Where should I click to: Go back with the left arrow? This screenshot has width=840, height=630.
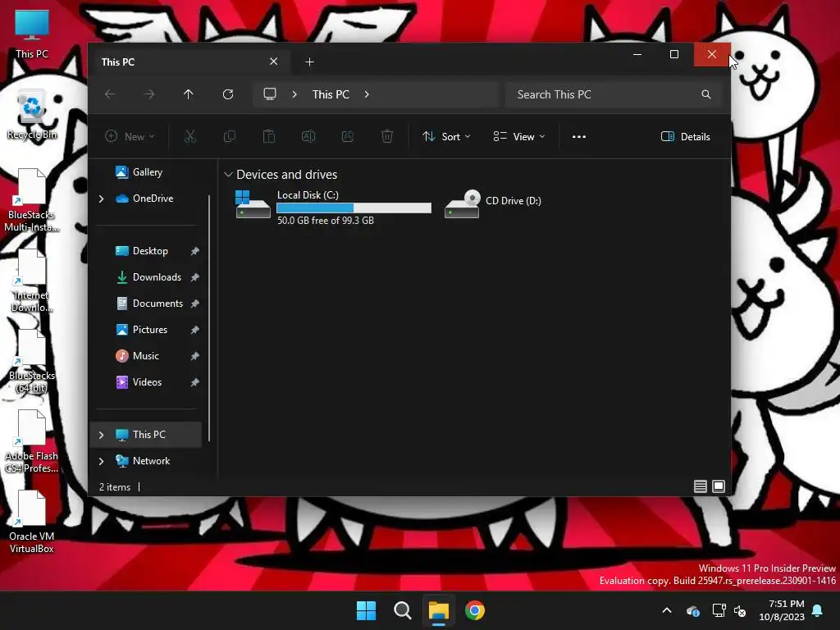click(x=110, y=94)
